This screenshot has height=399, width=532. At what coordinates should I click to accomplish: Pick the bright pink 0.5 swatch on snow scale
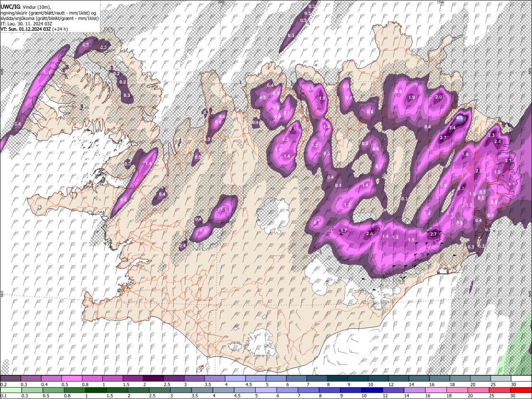(x=72, y=379)
